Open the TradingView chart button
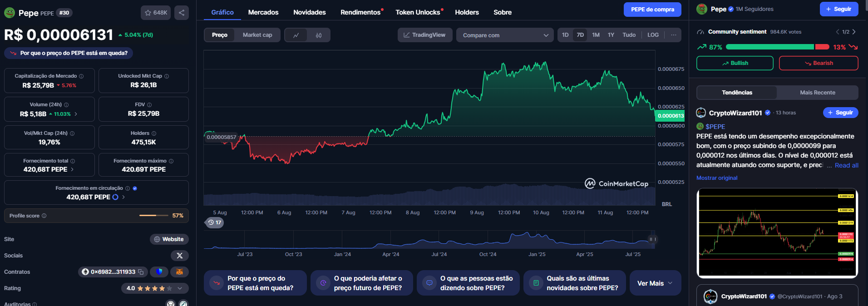 [x=425, y=35]
